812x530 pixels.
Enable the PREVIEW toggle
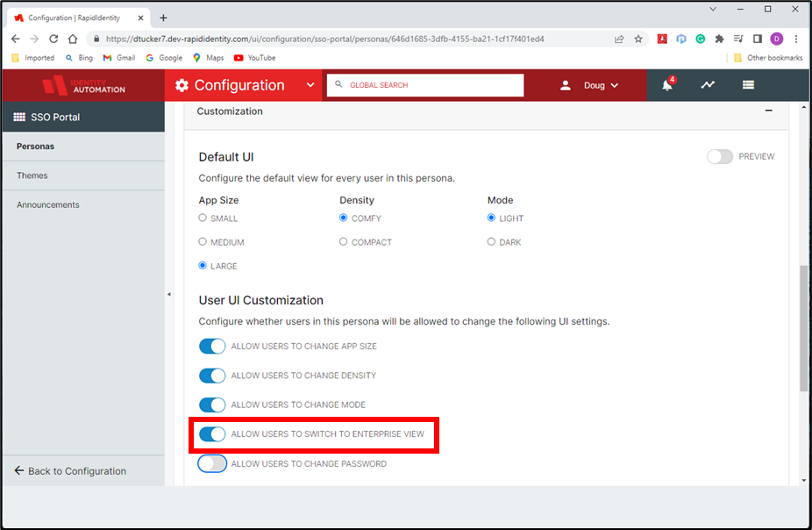coord(720,156)
